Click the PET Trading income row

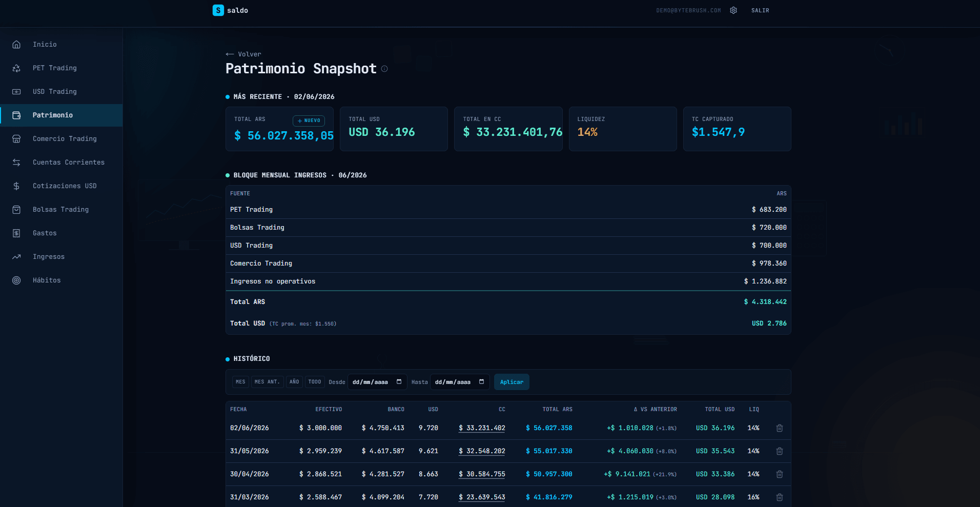[508, 210]
